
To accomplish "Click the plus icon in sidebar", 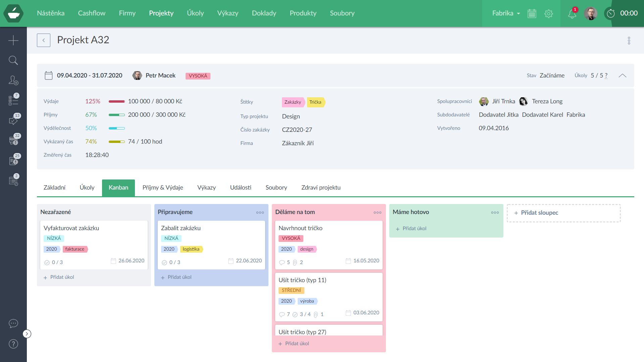I will tap(13, 40).
